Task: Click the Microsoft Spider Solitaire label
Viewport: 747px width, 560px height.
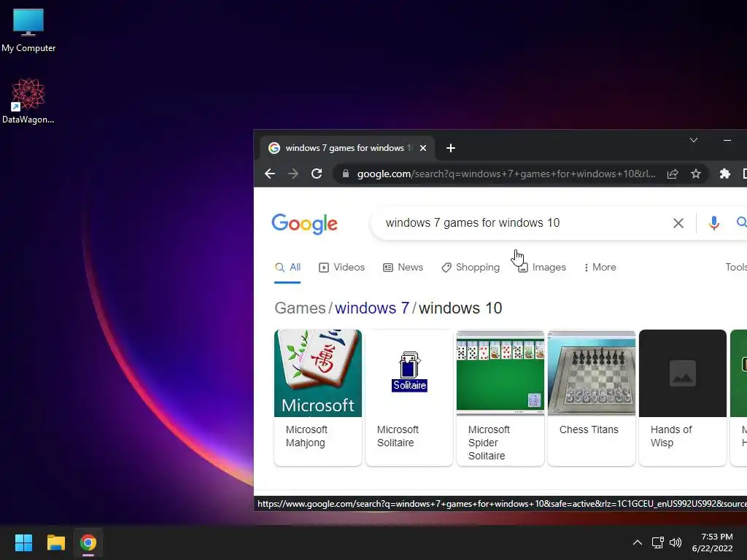Action: [489, 443]
